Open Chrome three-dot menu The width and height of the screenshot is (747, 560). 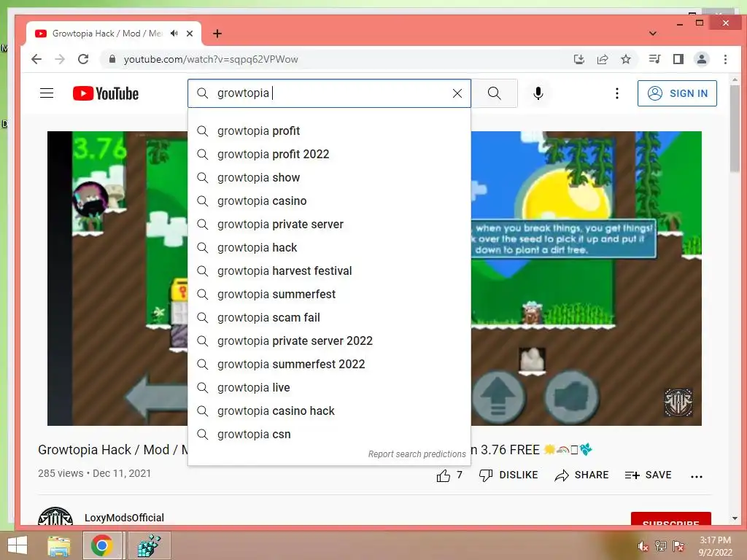(x=726, y=59)
